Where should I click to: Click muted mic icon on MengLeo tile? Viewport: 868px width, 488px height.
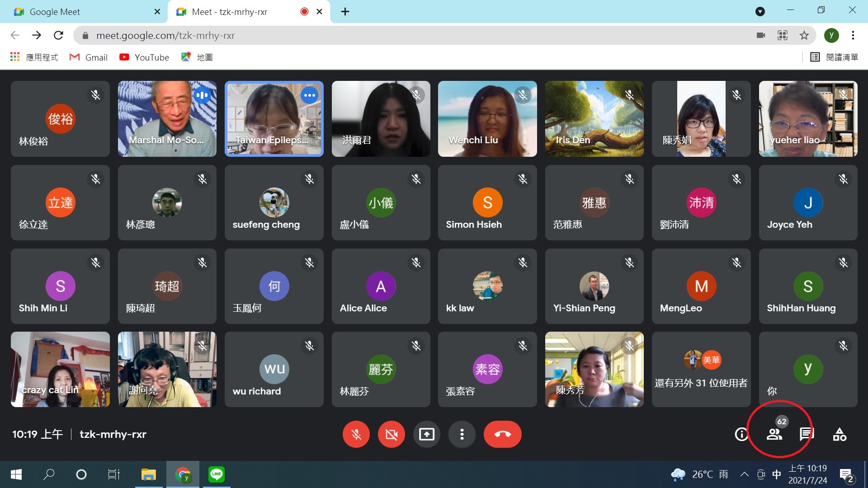click(x=737, y=263)
